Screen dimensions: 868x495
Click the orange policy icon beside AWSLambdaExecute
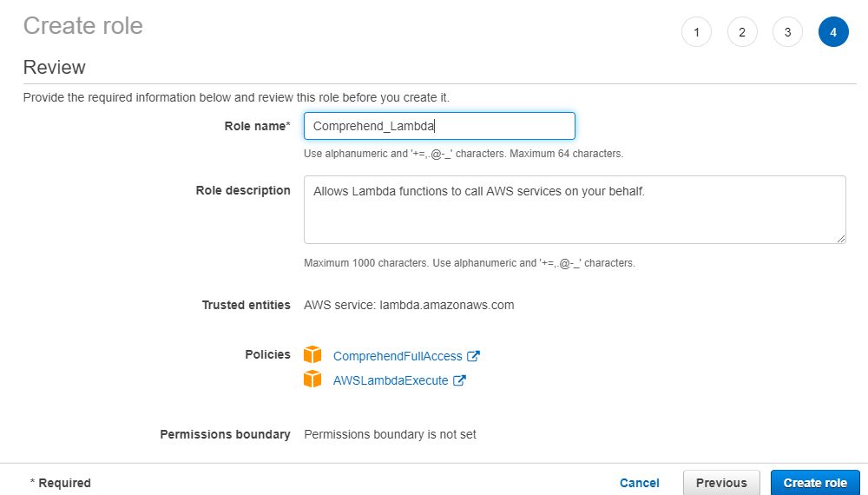point(312,379)
